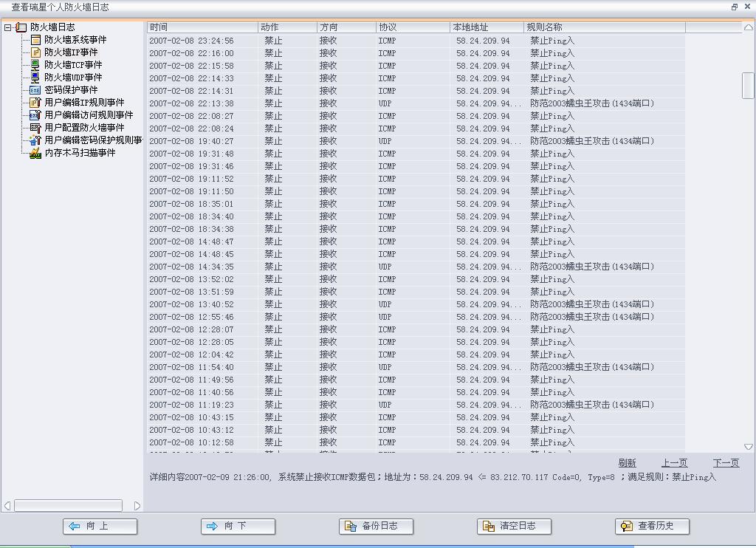Image resolution: width=756 pixels, height=548 pixels.
Task: Click rule name in row 19:40:27
Action: [x=592, y=141]
